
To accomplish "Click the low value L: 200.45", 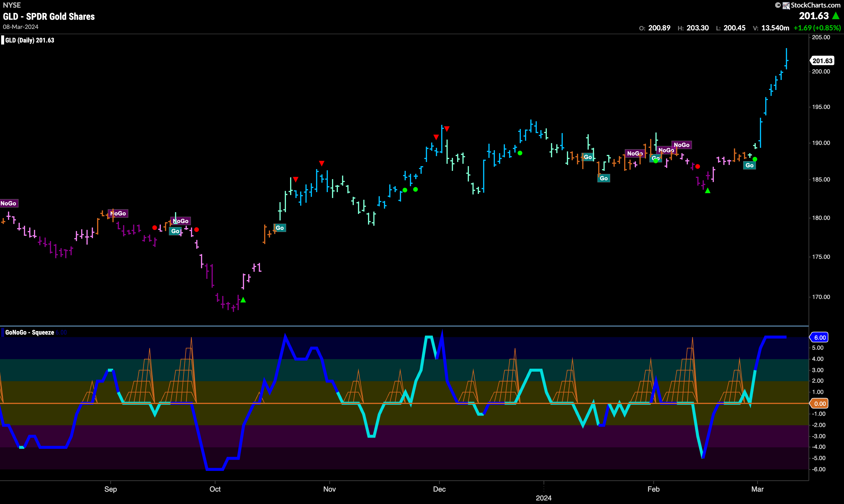I will [731, 28].
